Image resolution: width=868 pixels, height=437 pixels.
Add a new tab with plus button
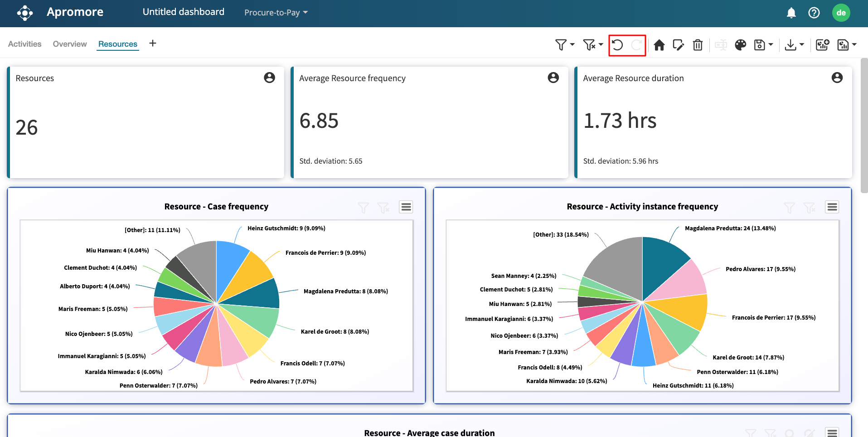tap(153, 44)
